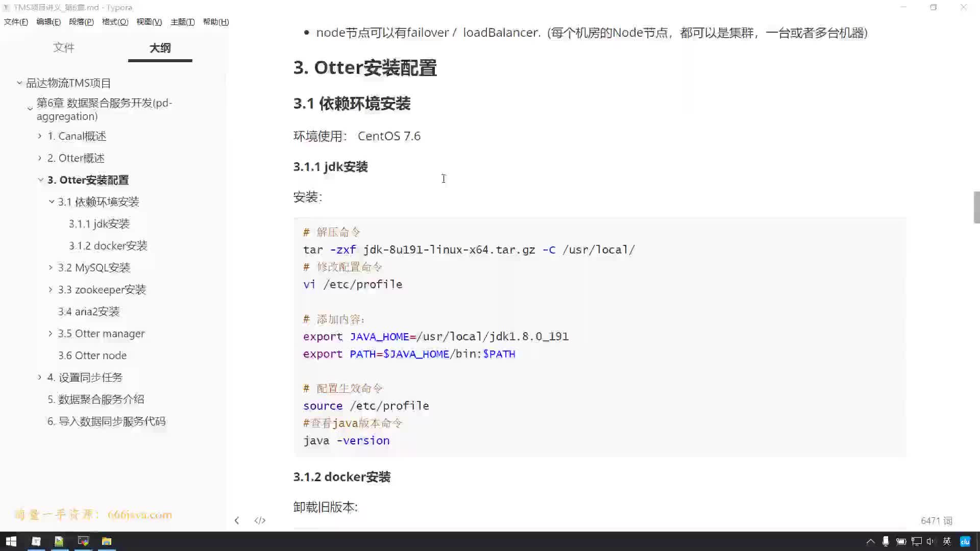Open the volume tray icon
Image resolution: width=980 pixels, height=551 pixels.
[x=930, y=541]
